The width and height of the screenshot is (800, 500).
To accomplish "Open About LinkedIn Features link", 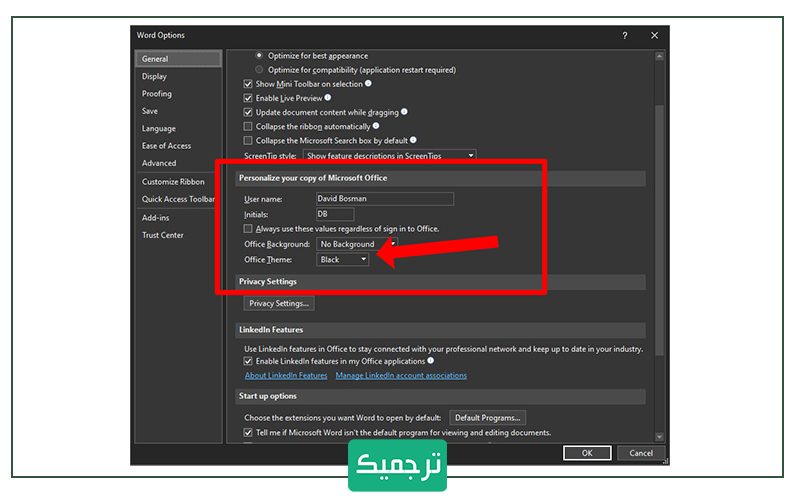I will click(286, 376).
